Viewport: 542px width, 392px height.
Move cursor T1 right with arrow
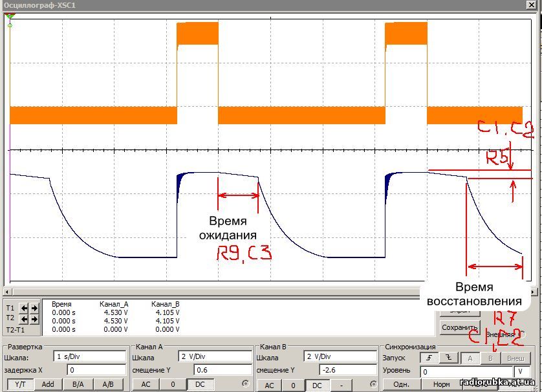[x=34, y=308]
